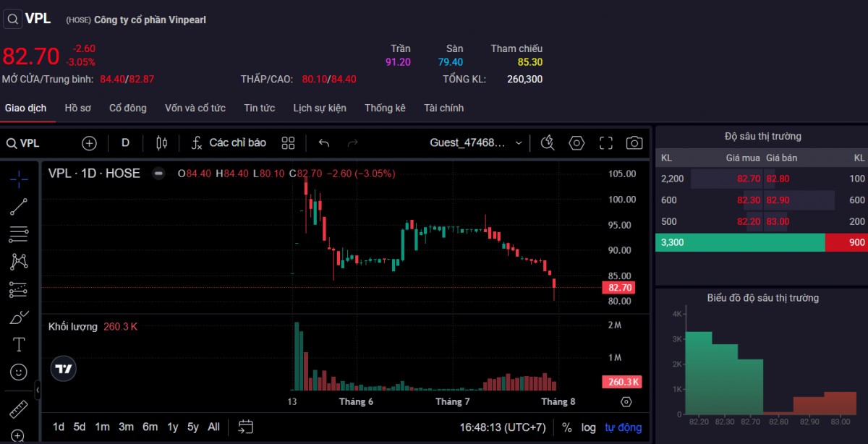The image size is (868, 444).
Task: Select the trend line drawing tool
Action: click(x=19, y=206)
